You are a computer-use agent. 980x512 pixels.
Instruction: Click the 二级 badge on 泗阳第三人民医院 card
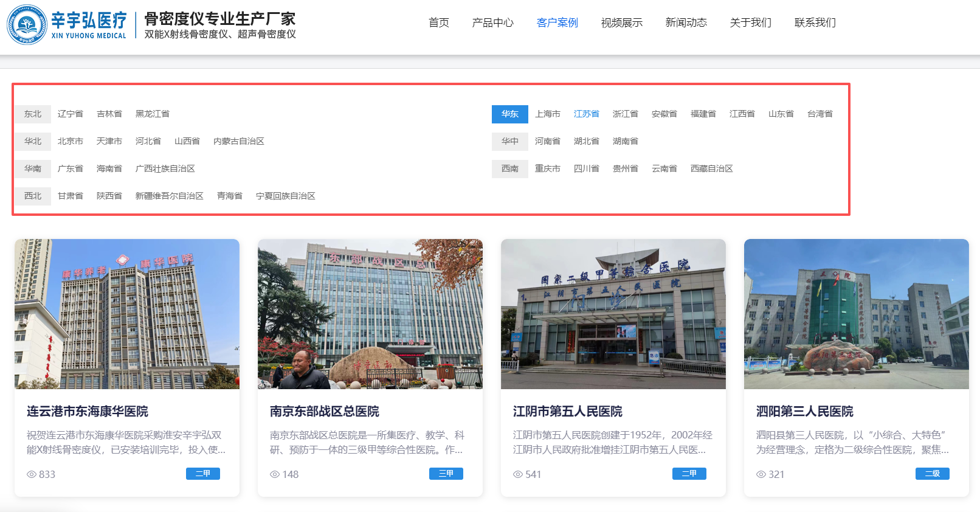(932, 474)
